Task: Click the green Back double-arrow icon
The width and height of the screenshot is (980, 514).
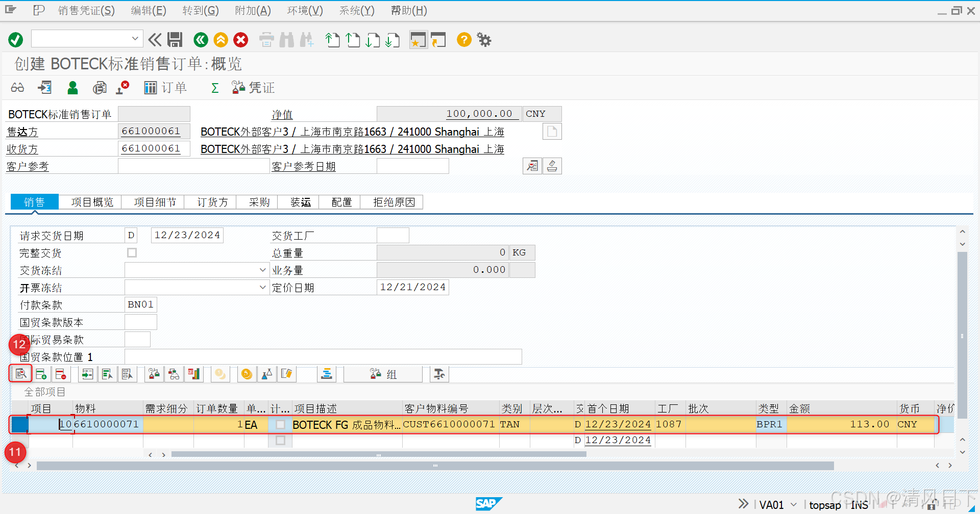Action: coord(201,39)
